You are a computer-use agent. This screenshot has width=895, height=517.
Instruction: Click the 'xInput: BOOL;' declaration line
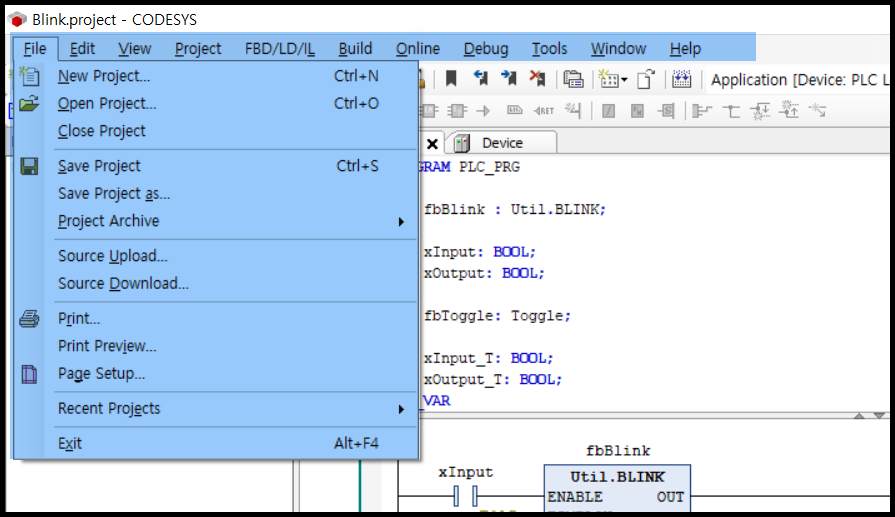coord(479,252)
